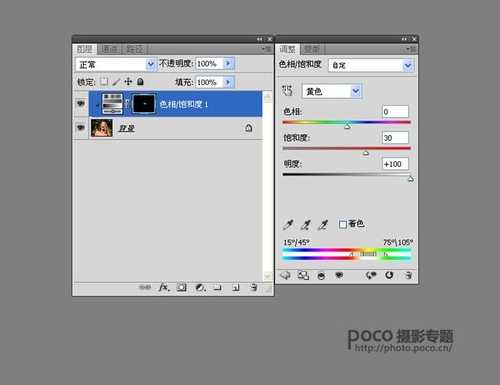
Task: Click the lock image pixels brush icon
Action: (116, 82)
